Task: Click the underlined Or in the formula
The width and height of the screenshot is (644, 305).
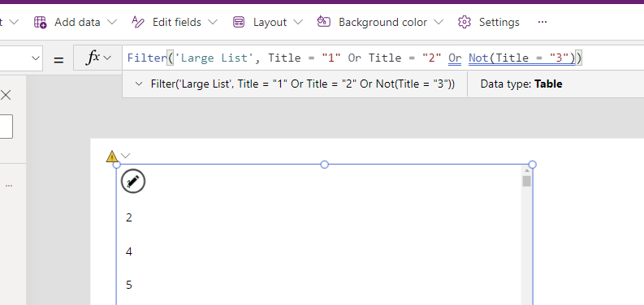Action: [455, 58]
